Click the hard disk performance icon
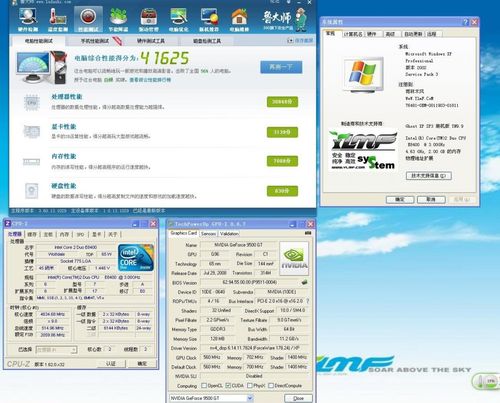This screenshot has height=403, width=500. click(x=32, y=191)
